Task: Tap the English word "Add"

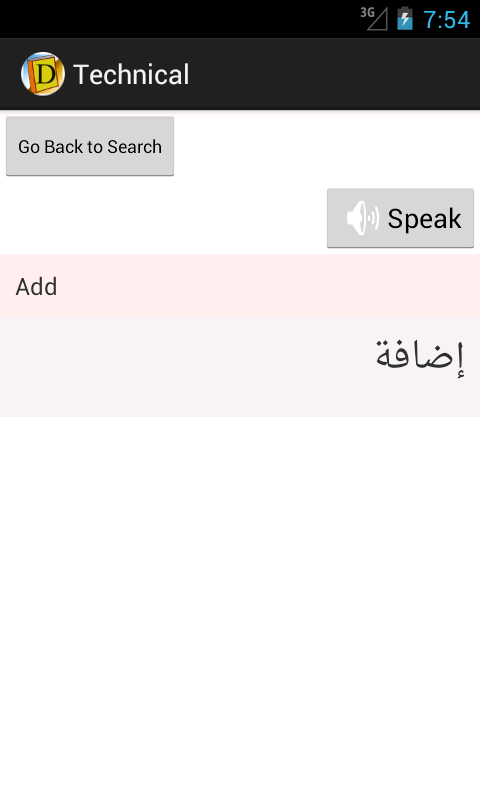Action: [36, 286]
